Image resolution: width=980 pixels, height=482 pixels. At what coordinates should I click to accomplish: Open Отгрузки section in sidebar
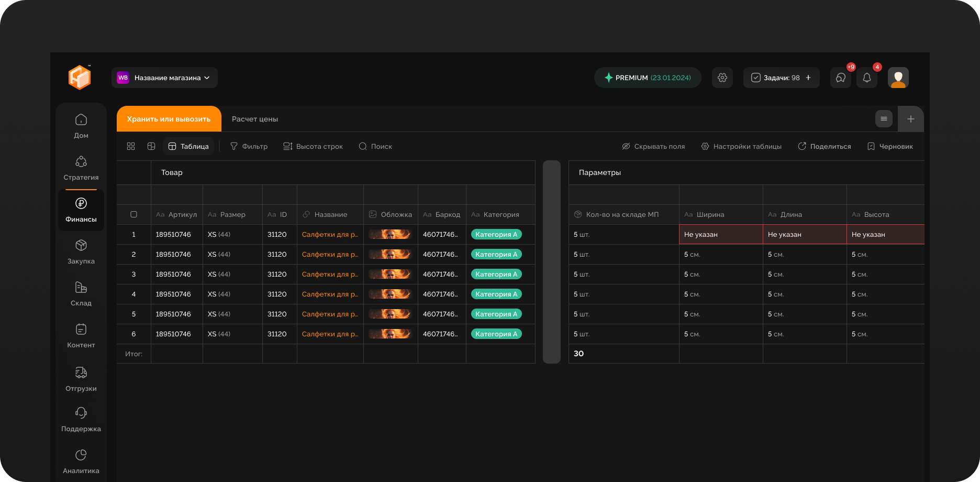81,379
